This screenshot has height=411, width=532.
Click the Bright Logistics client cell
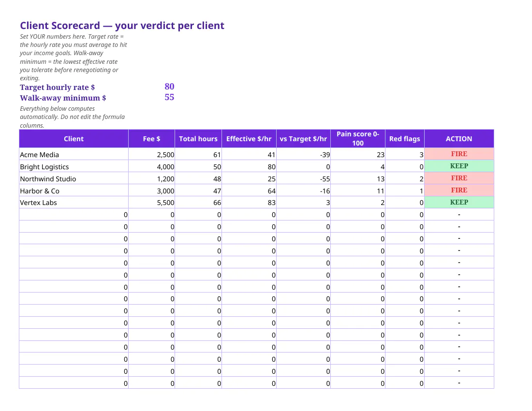[x=74, y=167]
